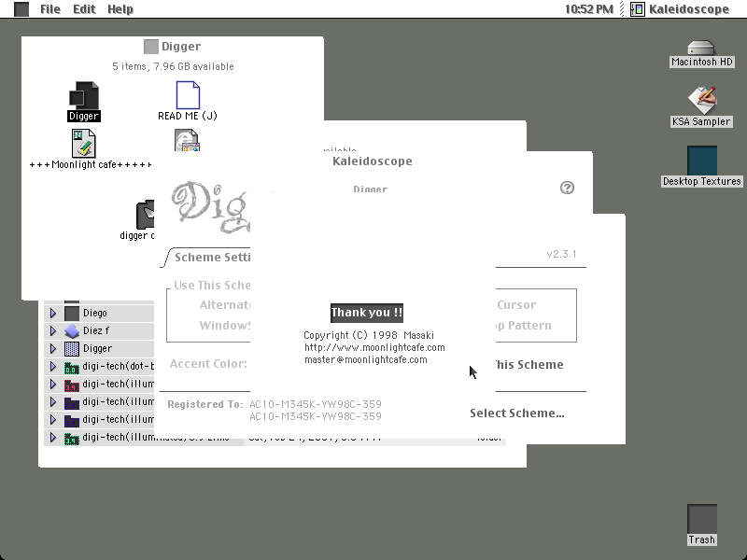Screen dimensions: 747x560
Task: Click the Select Scheme... button
Action: click(517, 413)
